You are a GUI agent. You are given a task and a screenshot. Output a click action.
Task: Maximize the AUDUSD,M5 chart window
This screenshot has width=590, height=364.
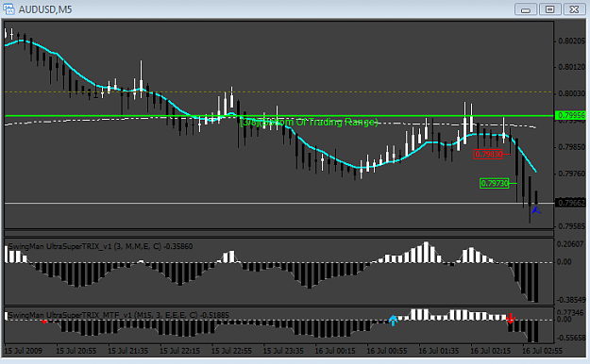point(549,9)
